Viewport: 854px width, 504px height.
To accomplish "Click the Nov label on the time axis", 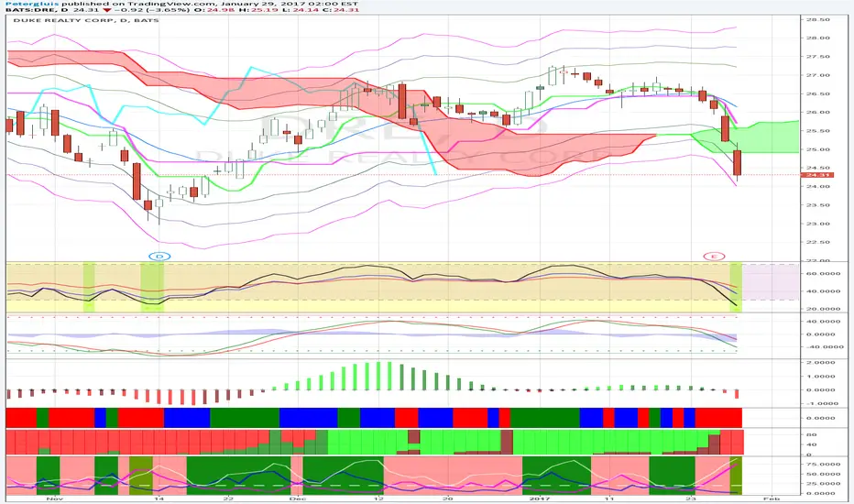I will pyautogui.click(x=53, y=499).
